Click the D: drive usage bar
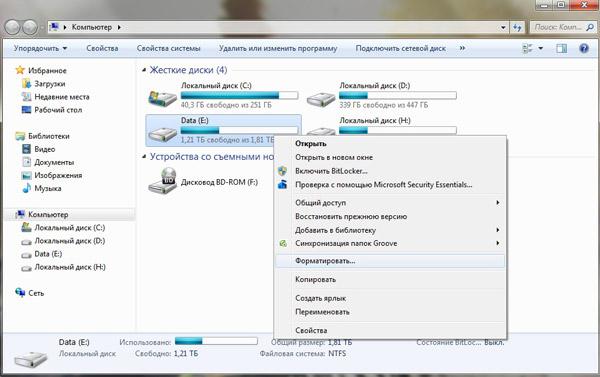Image resolution: width=600 pixels, height=377 pixels. pyautogui.click(x=398, y=95)
